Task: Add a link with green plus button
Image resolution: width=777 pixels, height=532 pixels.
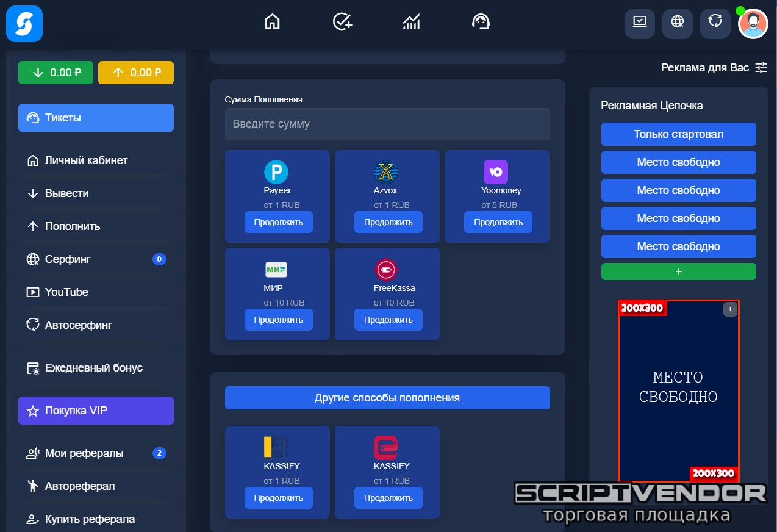Action: click(678, 271)
